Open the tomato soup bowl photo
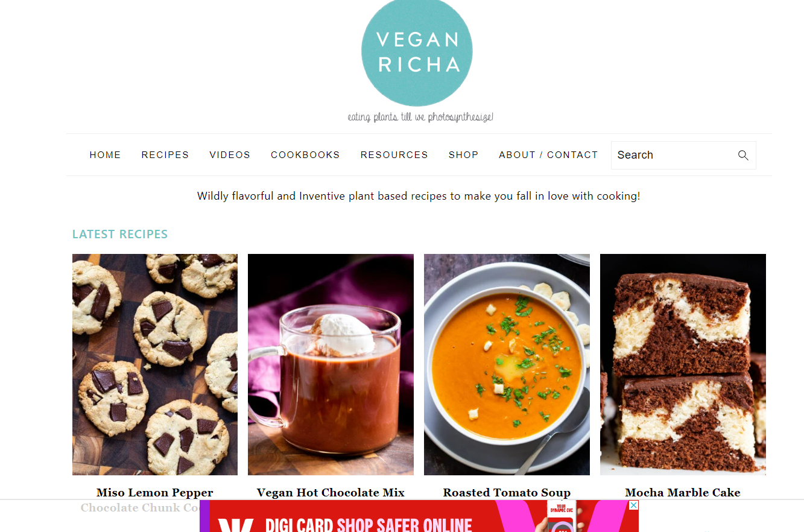804x532 pixels. coord(507,364)
